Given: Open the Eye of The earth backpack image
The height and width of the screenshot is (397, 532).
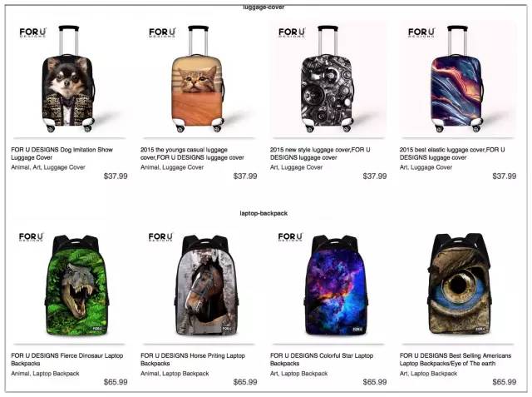Looking at the screenshot, I should click(x=458, y=285).
